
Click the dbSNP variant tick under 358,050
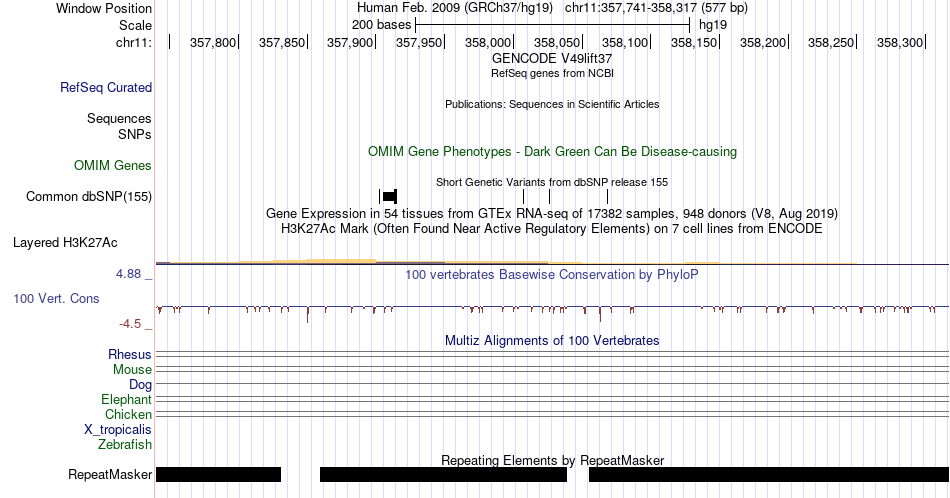550,196
